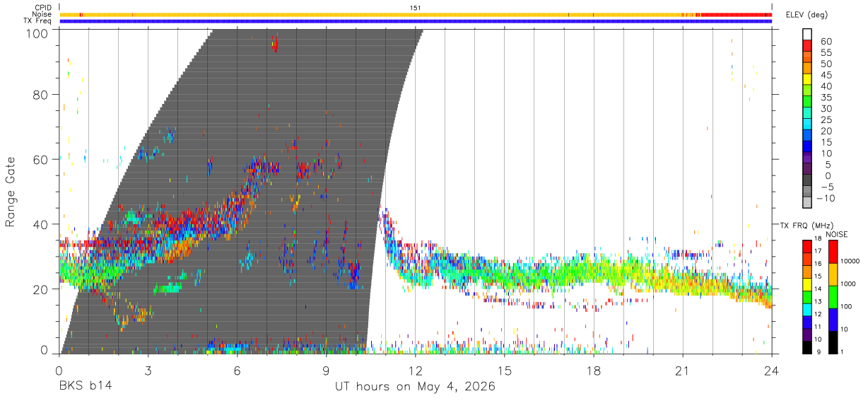Click the 'BKS b14' radar label

85,386
